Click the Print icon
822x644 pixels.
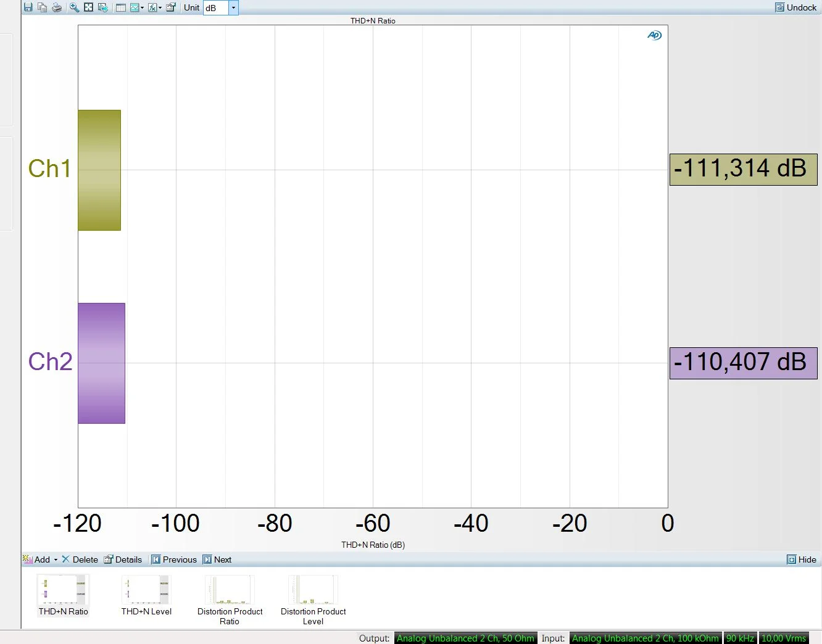point(57,7)
